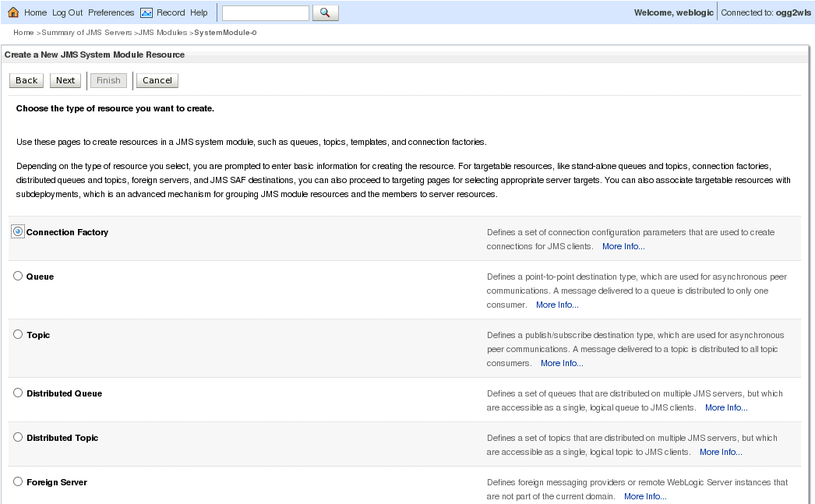Go Back to the previous step
This screenshot has width=815, height=504.
pyautogui.click(x=26, y=80)
